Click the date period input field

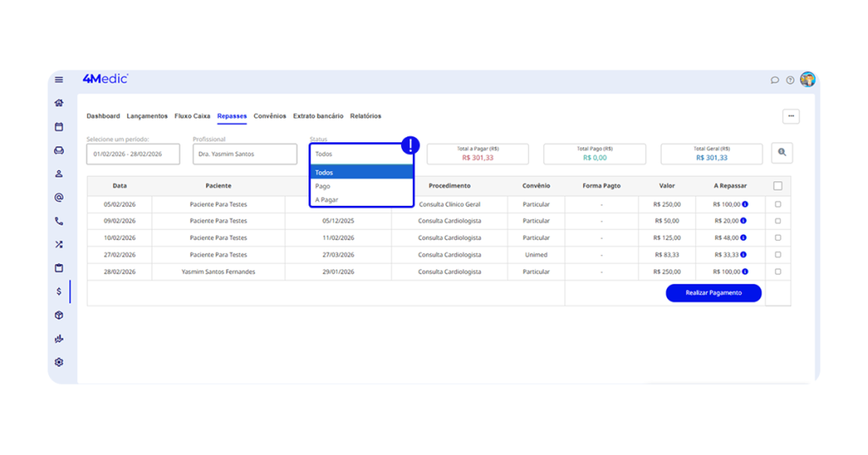133,154
